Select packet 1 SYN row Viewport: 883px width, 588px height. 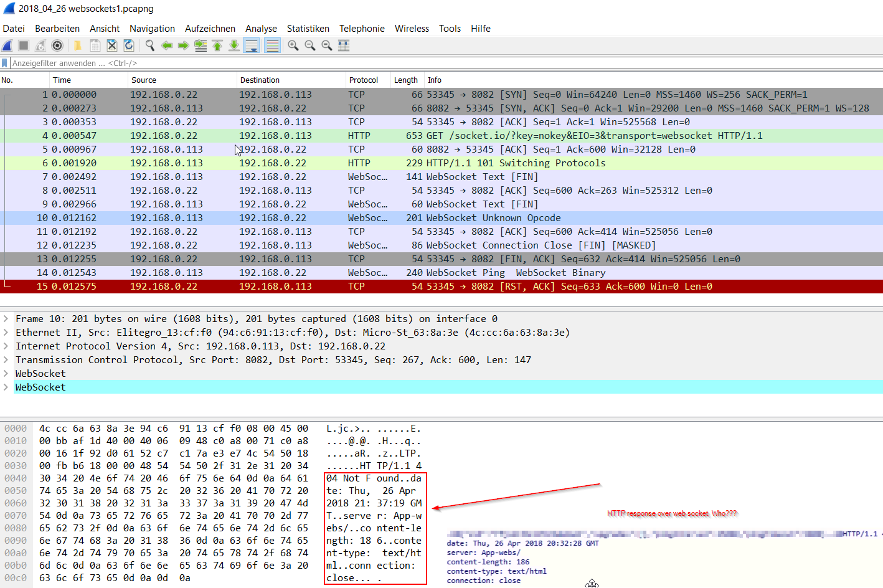tap(441, 95)
